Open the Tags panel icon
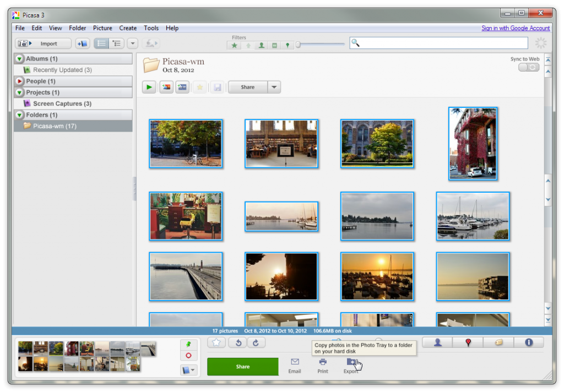The width and height of the screenshot is (564, 392). click(498, 342)
